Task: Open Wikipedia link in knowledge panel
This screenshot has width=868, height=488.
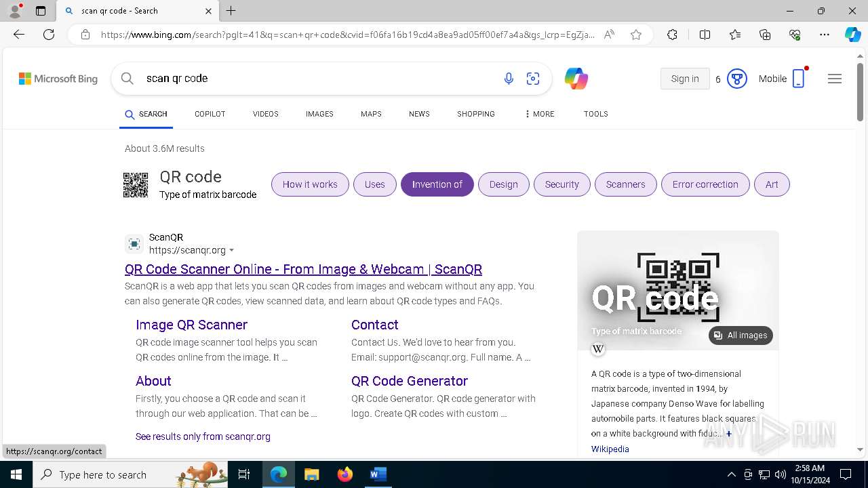Action: [610, 449]
